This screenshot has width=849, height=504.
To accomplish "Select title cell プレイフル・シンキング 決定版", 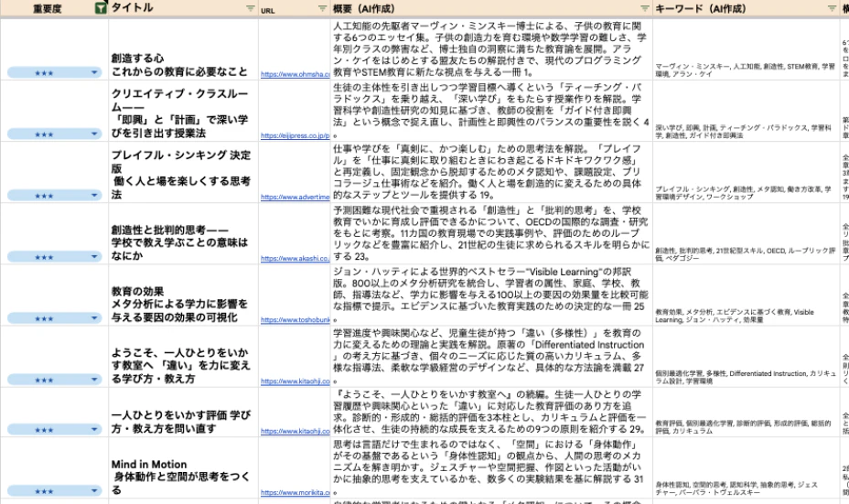I will [x=184, y=172].
